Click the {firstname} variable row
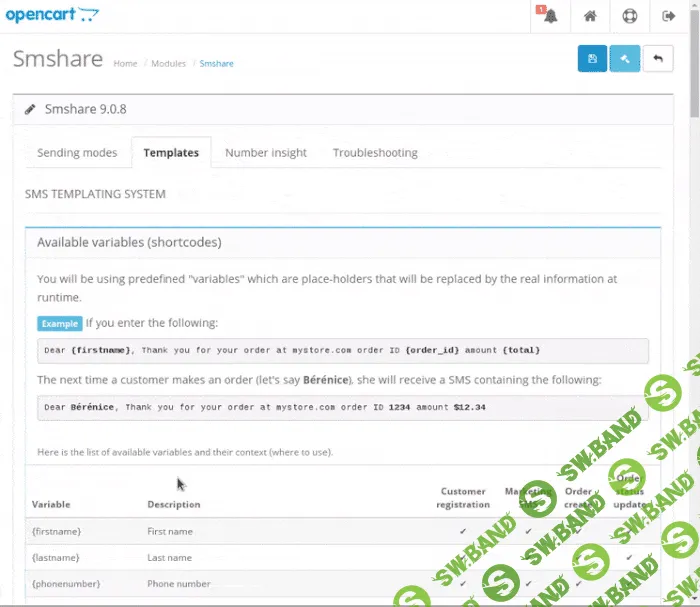The height and width of the screenshot is (607, 700). [x=343, y=531]
